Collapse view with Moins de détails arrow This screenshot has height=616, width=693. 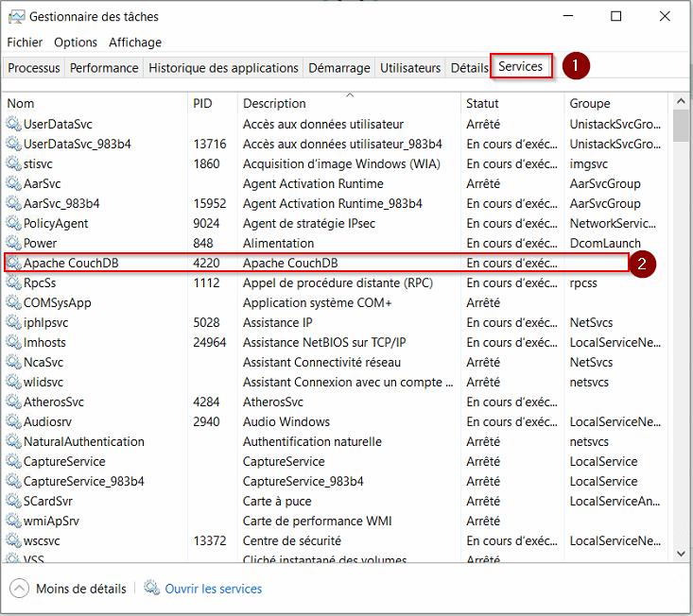[19, 589]
